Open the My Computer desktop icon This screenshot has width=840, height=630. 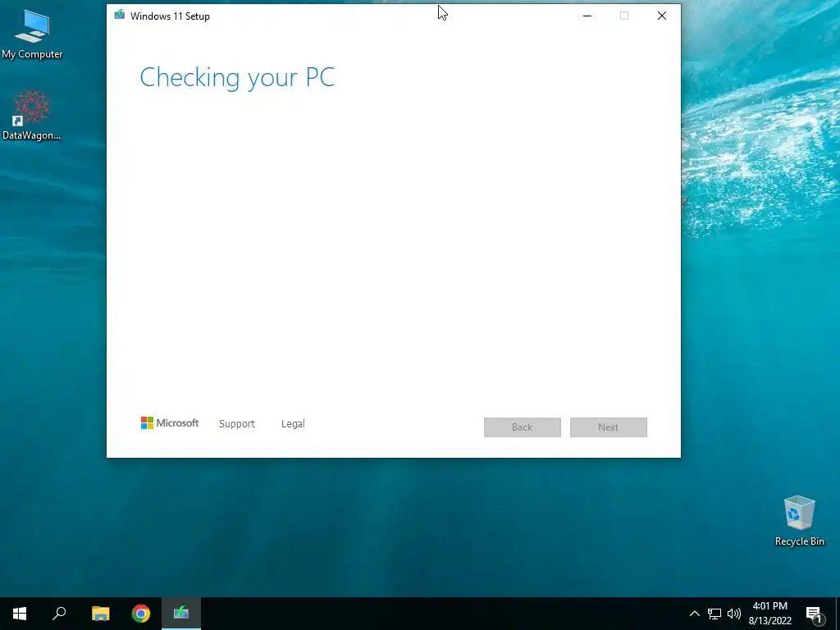click(x=32, y=34)
